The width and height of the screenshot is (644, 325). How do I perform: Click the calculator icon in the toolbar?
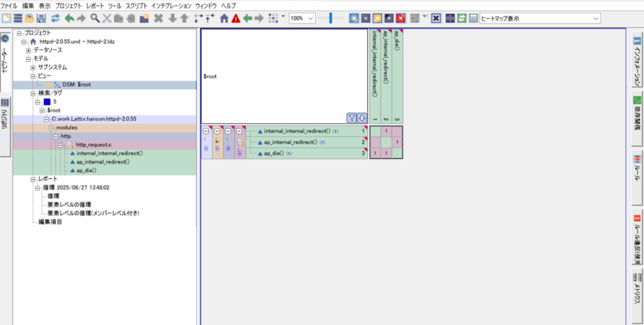[473, 18]
